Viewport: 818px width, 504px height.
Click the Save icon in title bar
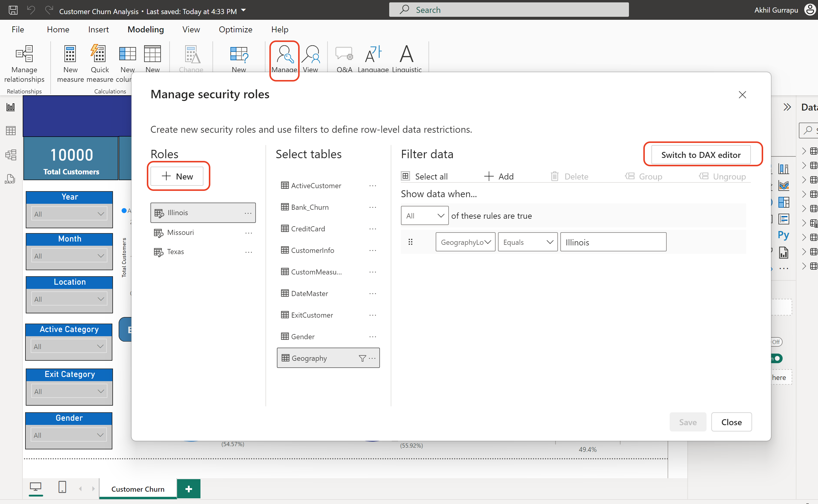(13, 10)
